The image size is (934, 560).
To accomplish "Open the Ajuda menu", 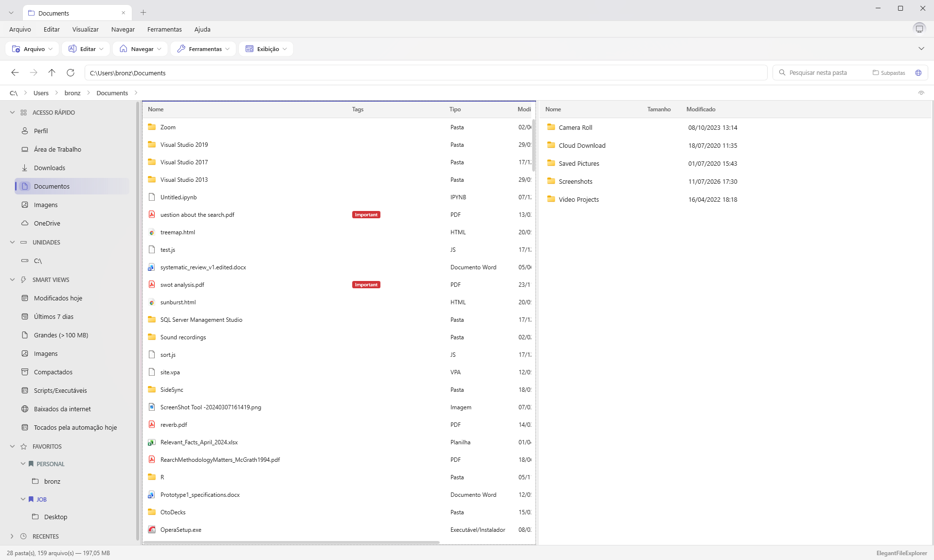I will 202,29.
